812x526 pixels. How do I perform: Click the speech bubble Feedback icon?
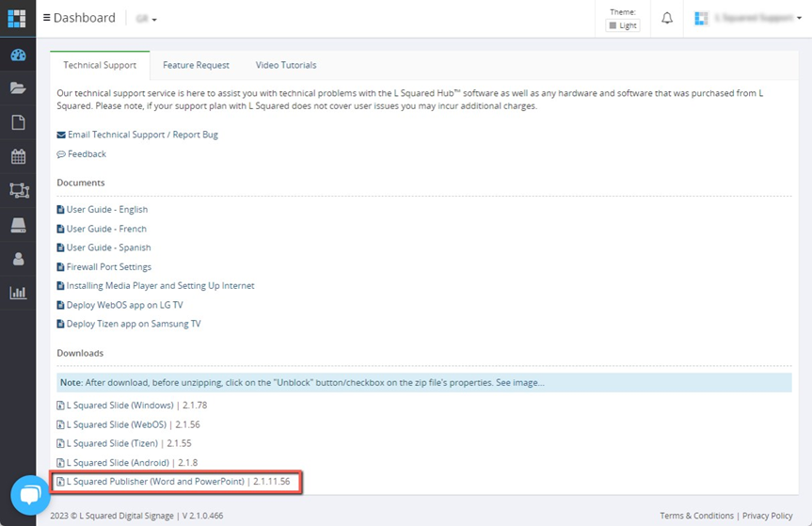point(61,154)
